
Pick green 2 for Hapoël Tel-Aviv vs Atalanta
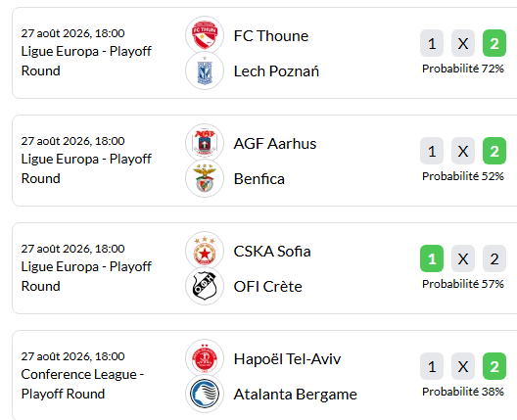494,366
